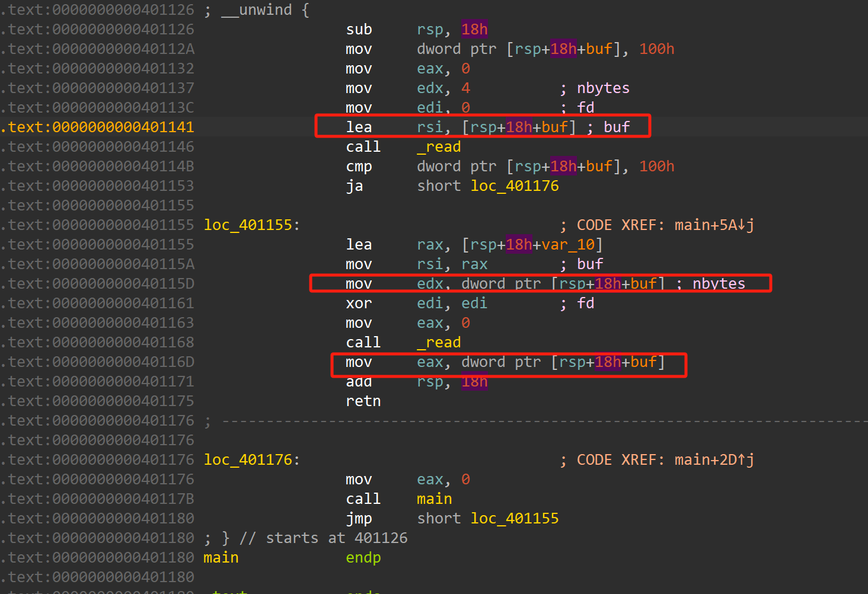Select the address .text:000000000040117B

click(97, 499)
